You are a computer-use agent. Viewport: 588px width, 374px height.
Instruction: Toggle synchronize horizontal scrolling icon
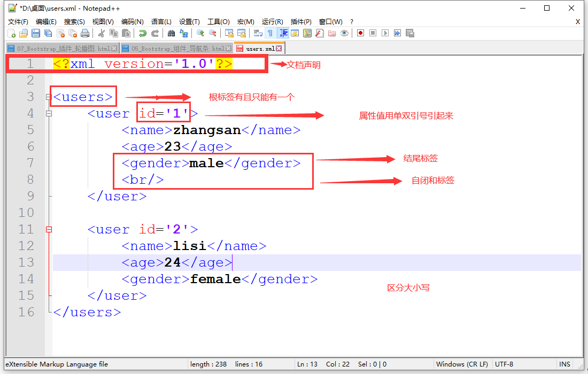pyautogui.click(x=241, y=33)
